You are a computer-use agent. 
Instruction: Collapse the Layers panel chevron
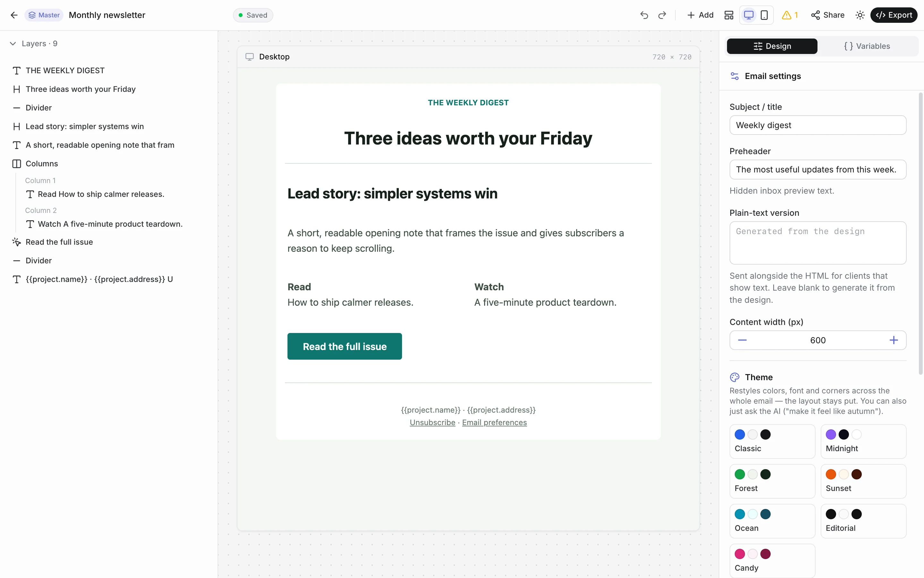13,44
